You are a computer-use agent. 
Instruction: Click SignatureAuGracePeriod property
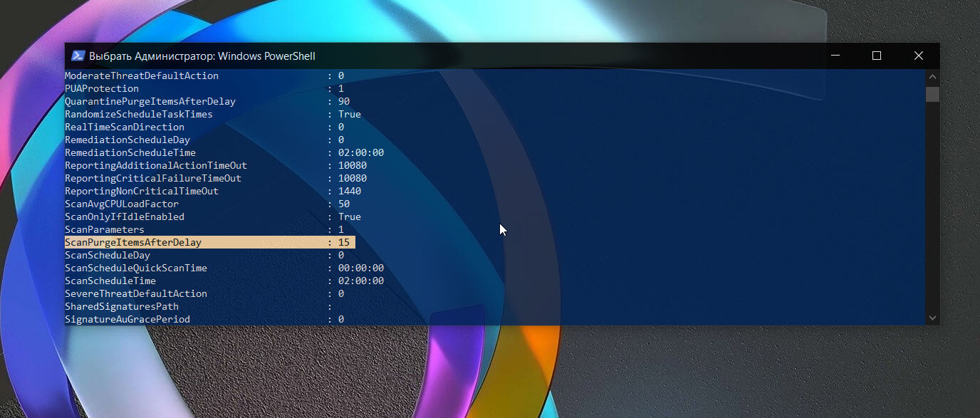(127, 319)
